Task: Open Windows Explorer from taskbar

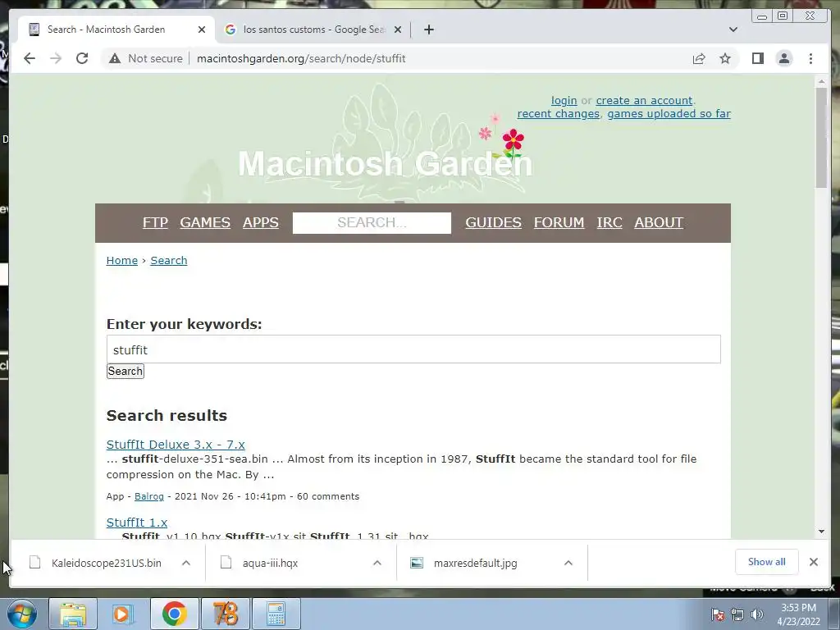Action: (73, 614)
